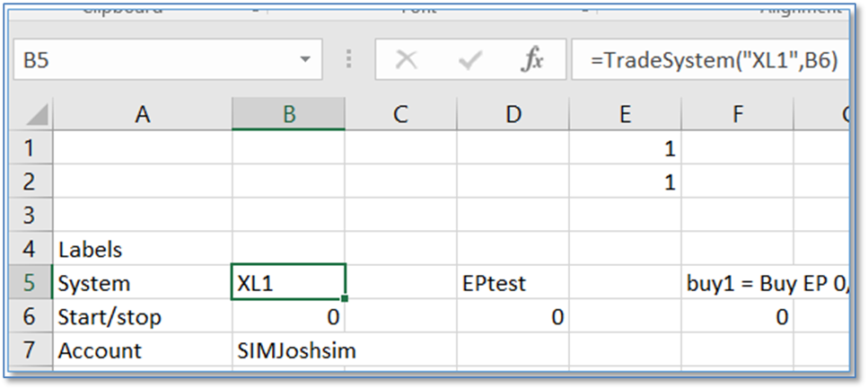Select column D header
The height and width of the screenshot is (389, 868).
513,113
